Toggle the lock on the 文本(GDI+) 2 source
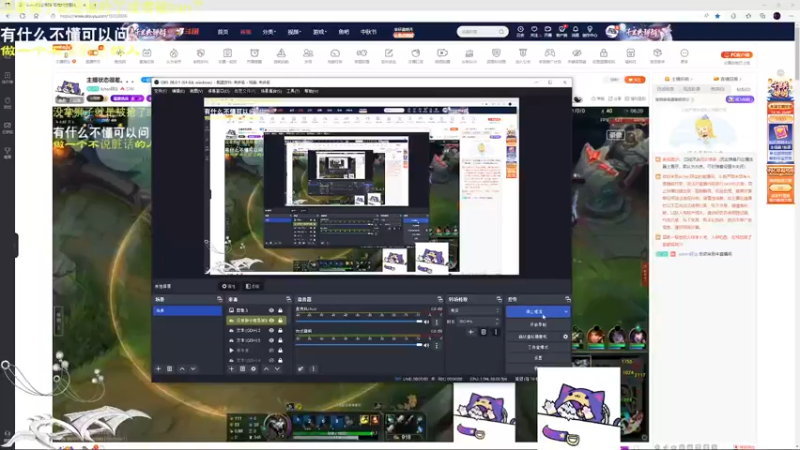 (x=280, y=331)
